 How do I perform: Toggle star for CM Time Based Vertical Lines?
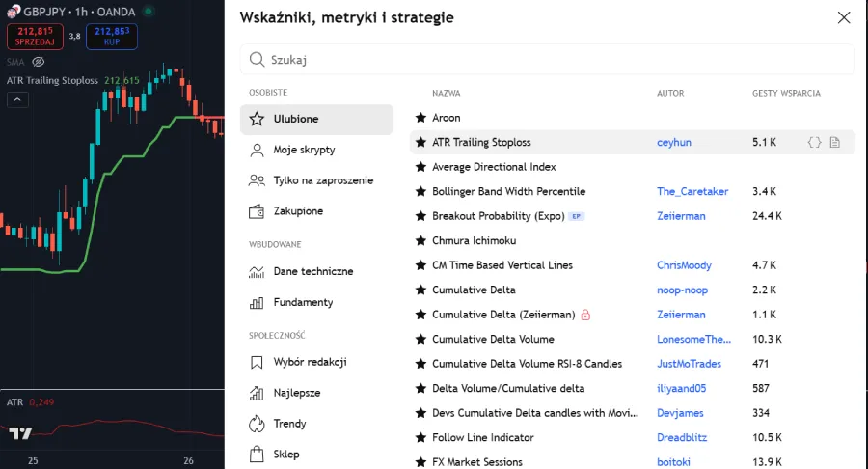click(420, 265)
